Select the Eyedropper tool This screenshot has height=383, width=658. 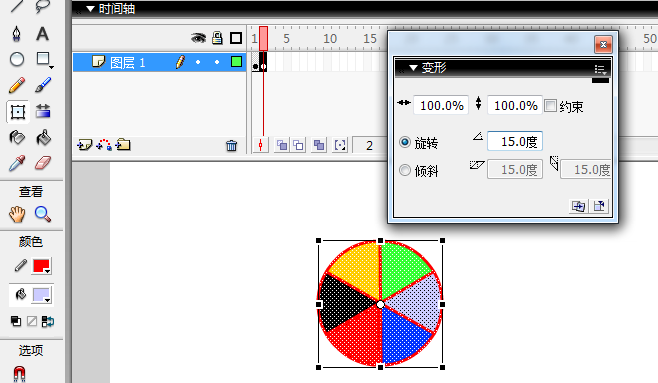(17, 163)
